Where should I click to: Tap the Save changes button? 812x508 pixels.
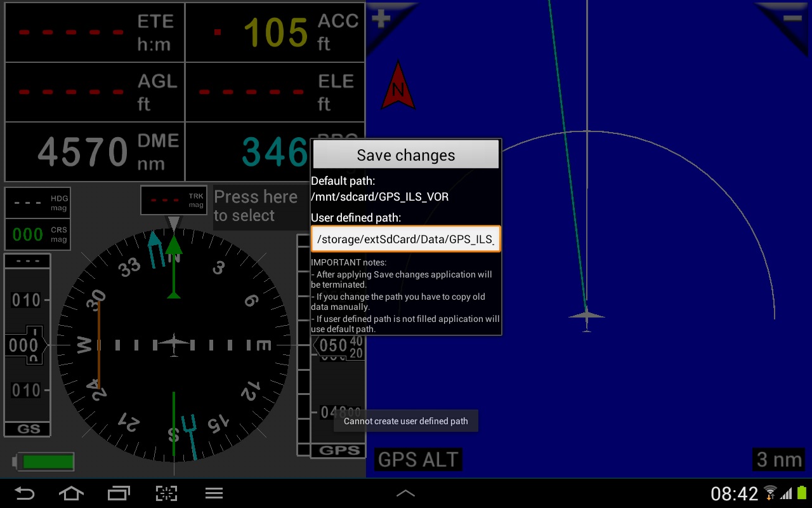[x=406, y=155]
